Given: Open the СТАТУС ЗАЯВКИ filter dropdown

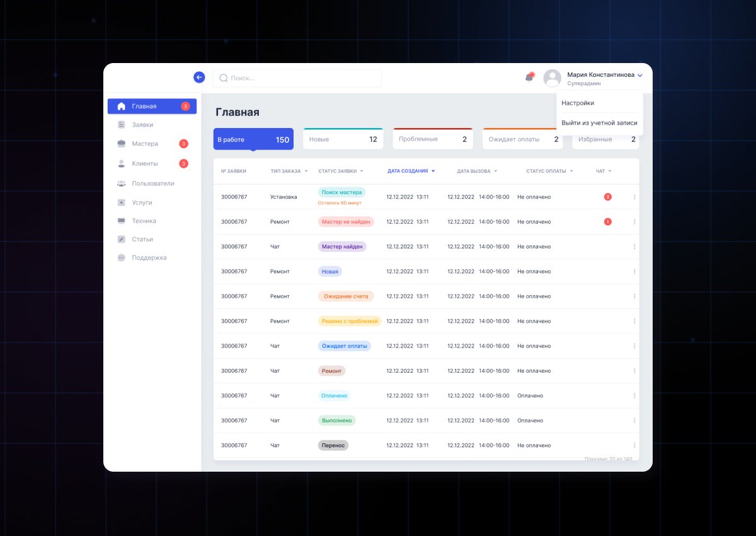Looking at the screenshot, I should click(x=341, y=171).
